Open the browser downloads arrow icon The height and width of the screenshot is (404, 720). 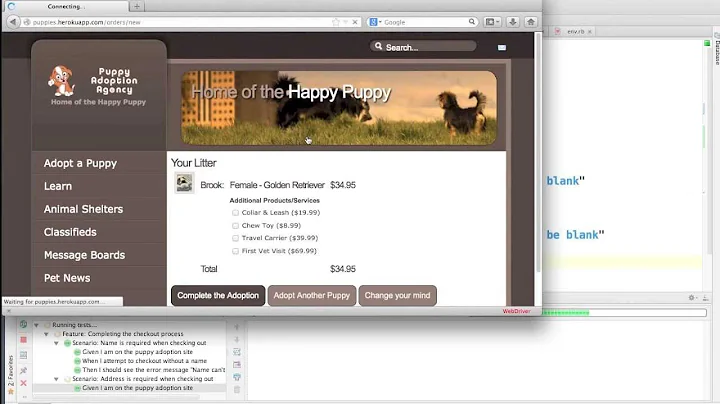(x=513, y=22)
